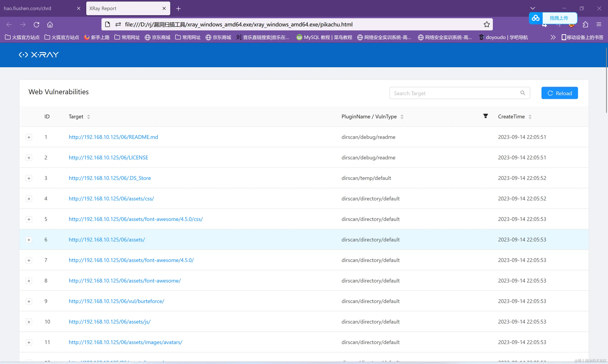
Task: Sort table by CreateTime column
Action: point(530,117)
